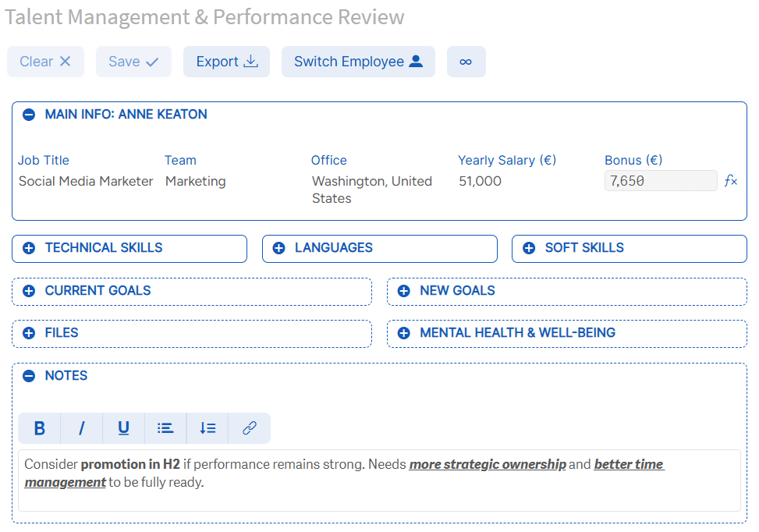Show the New Goals section
759x532 pixels.
coord(403,291)
